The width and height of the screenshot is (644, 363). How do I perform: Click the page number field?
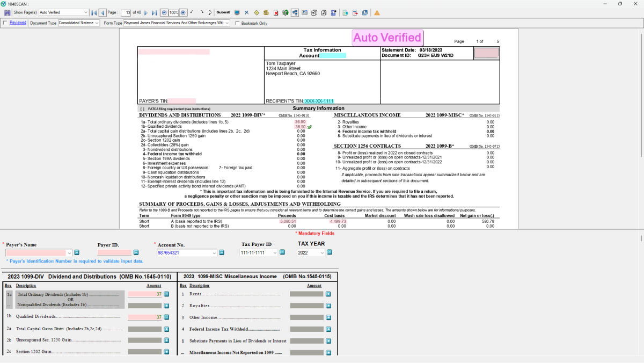126,12
